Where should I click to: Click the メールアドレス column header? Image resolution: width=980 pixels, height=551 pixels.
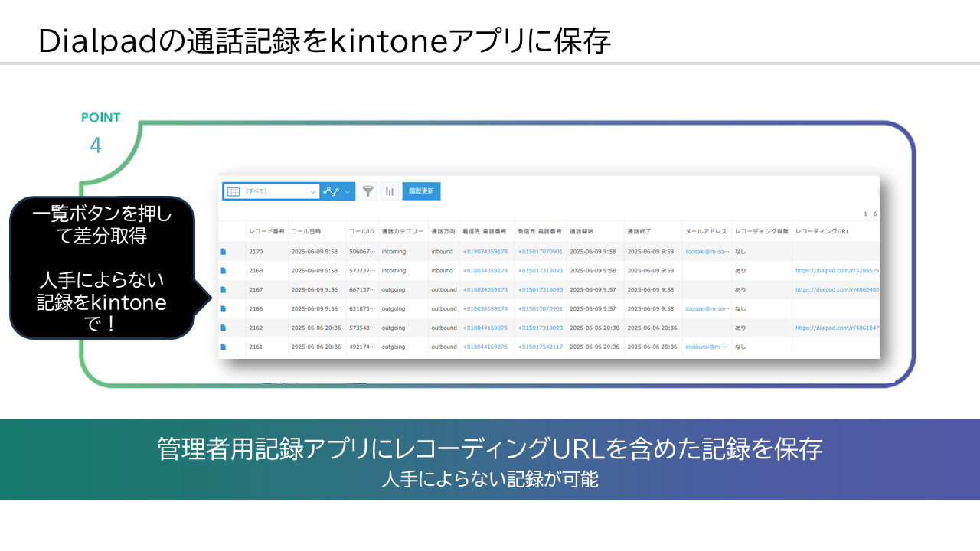(706, 231)
